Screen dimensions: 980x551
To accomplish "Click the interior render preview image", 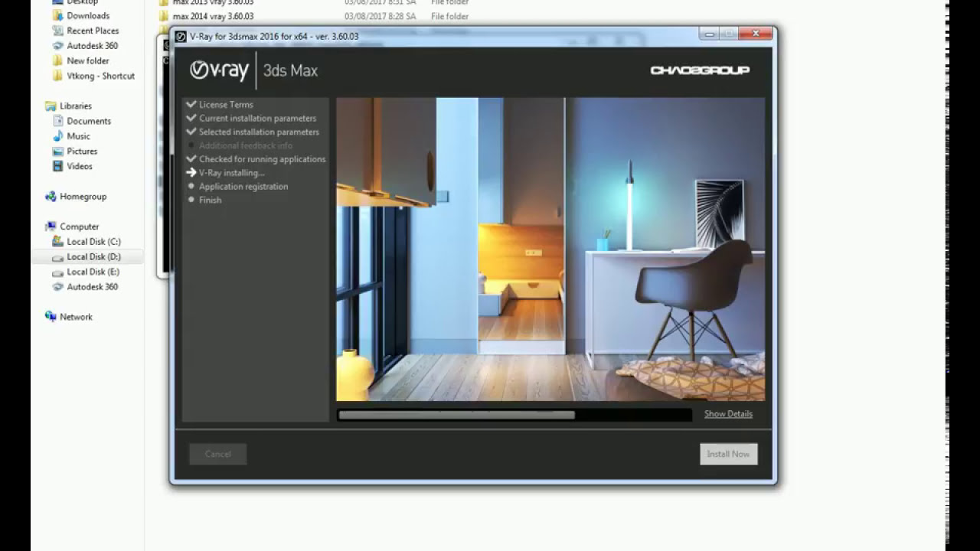I will 550,249.
